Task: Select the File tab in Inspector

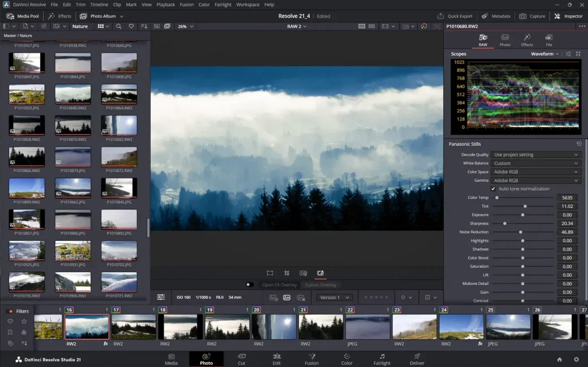Action: click(549, 40)
